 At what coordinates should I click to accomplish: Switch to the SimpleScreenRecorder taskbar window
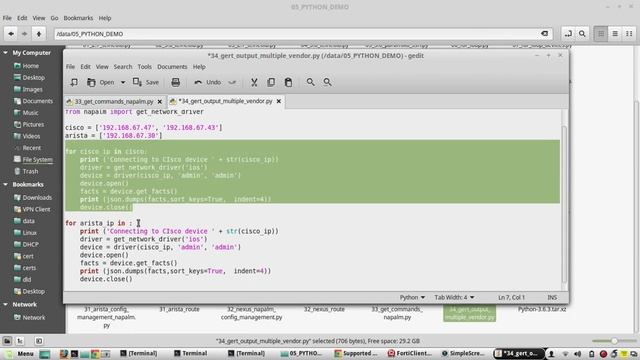[x=463, y=353]
